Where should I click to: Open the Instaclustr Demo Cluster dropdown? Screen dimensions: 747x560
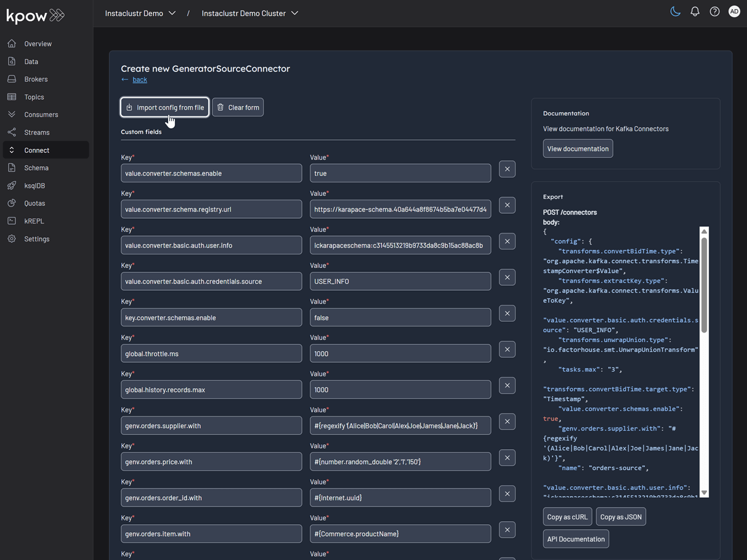pos(249,13)
